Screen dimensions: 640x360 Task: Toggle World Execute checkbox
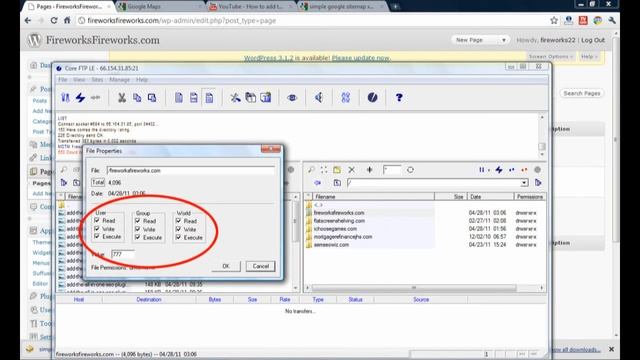pyautogui.click(x=178, y=237)
